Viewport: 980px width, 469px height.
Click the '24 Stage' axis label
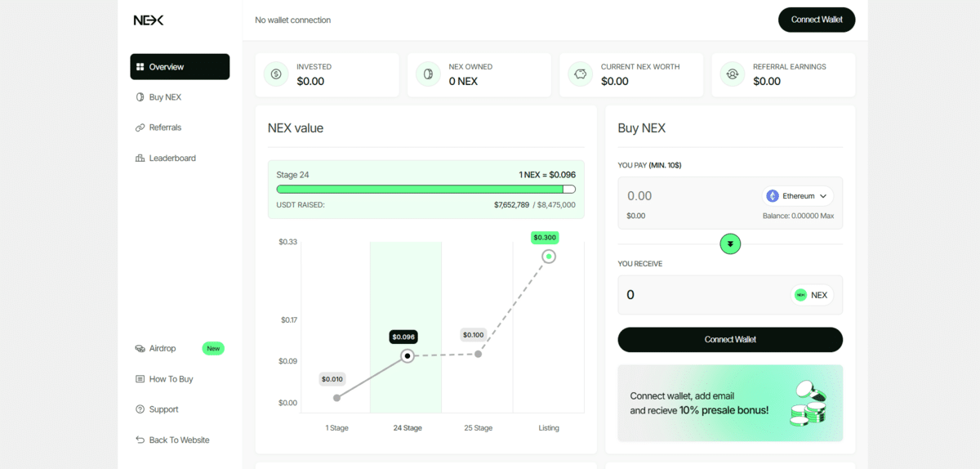click(x=408, y=428)
